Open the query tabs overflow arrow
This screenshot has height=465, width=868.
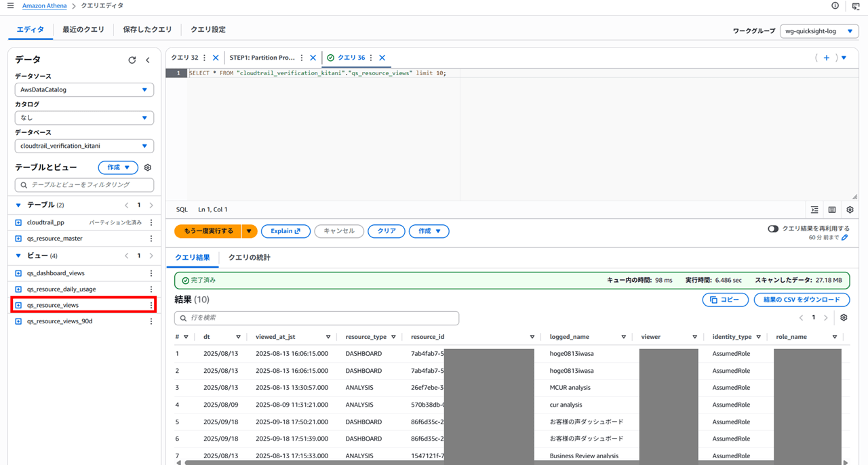pos(844,58)
